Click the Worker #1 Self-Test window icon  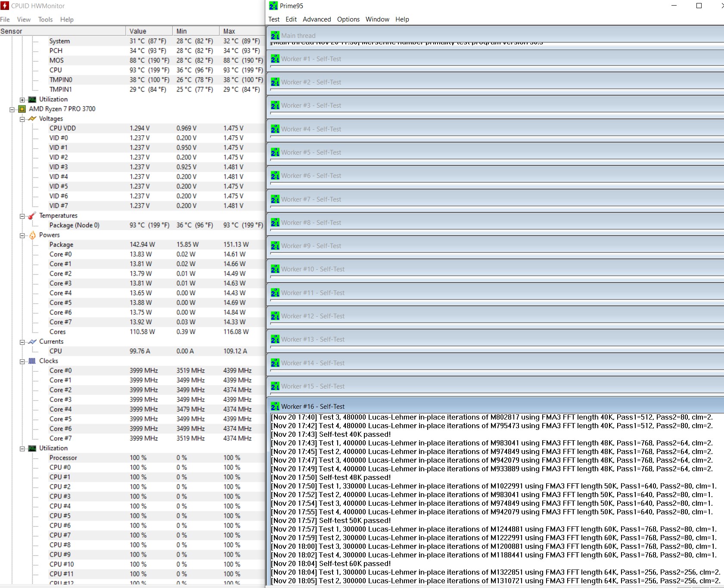coord(275,59)
